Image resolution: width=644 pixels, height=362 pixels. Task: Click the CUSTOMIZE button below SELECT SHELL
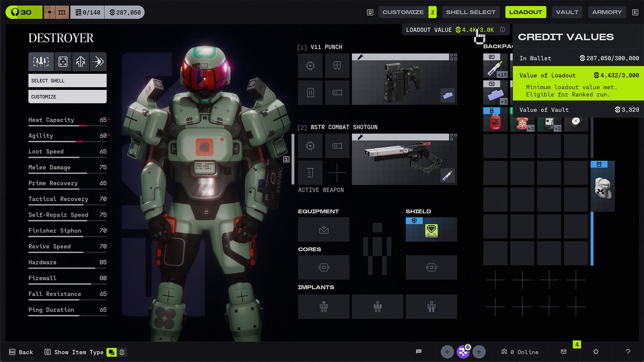click(x=67, y=97)
